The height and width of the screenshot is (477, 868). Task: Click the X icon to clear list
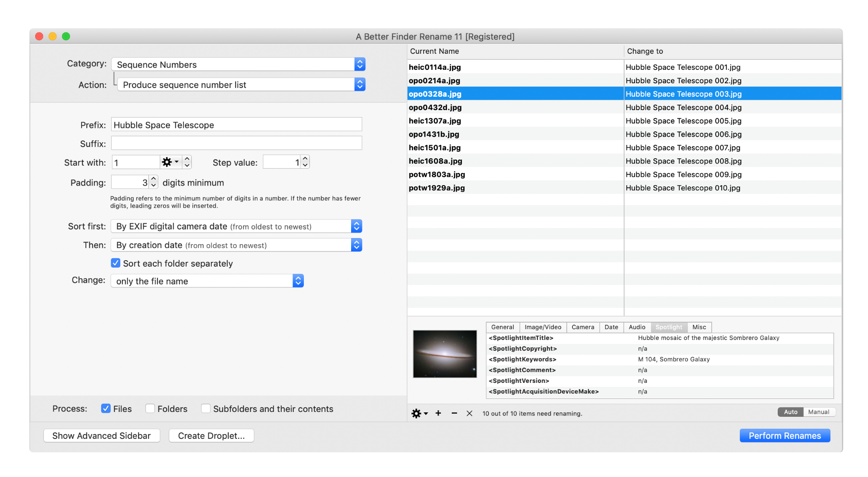pyautogui.click(x=469, y=413)
